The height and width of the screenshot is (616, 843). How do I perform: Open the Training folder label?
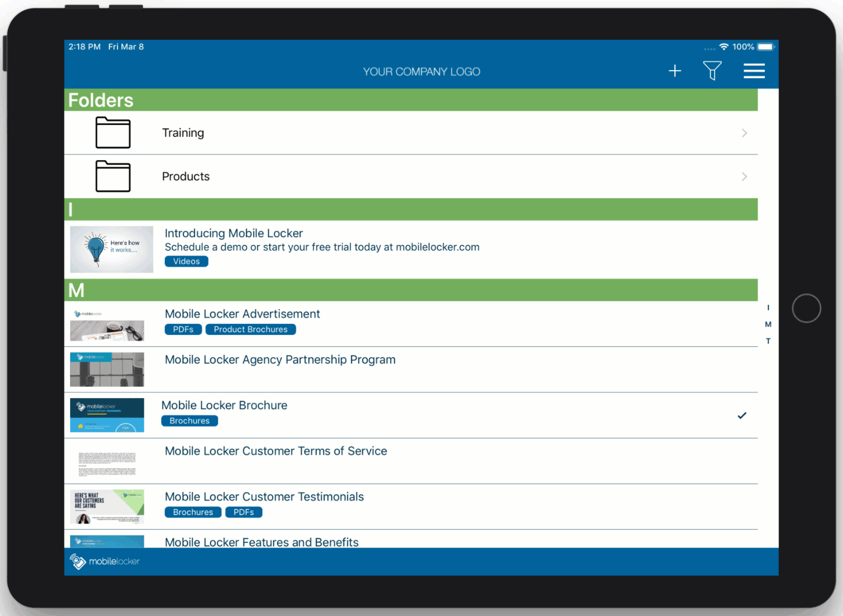tap(183, 133)
